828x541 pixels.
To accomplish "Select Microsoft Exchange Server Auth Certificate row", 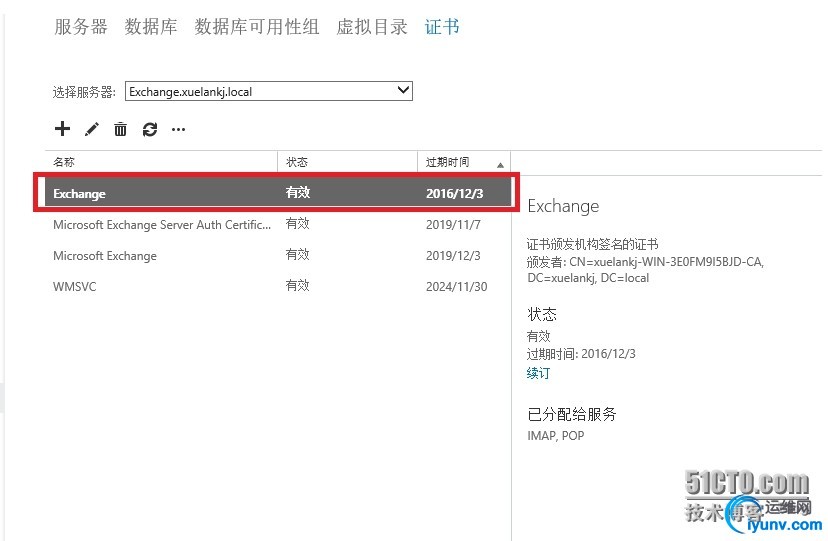I will point(278,224).
